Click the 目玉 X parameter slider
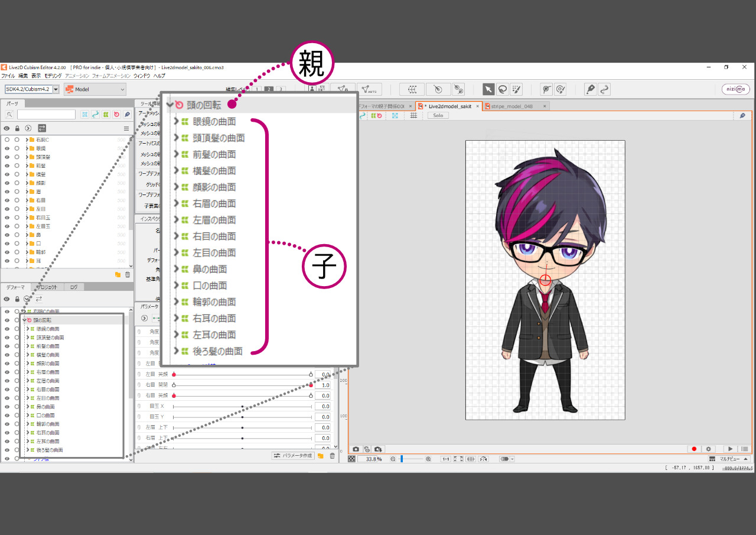The width and height of the screenshot is (756, 535). coord(242,407)
